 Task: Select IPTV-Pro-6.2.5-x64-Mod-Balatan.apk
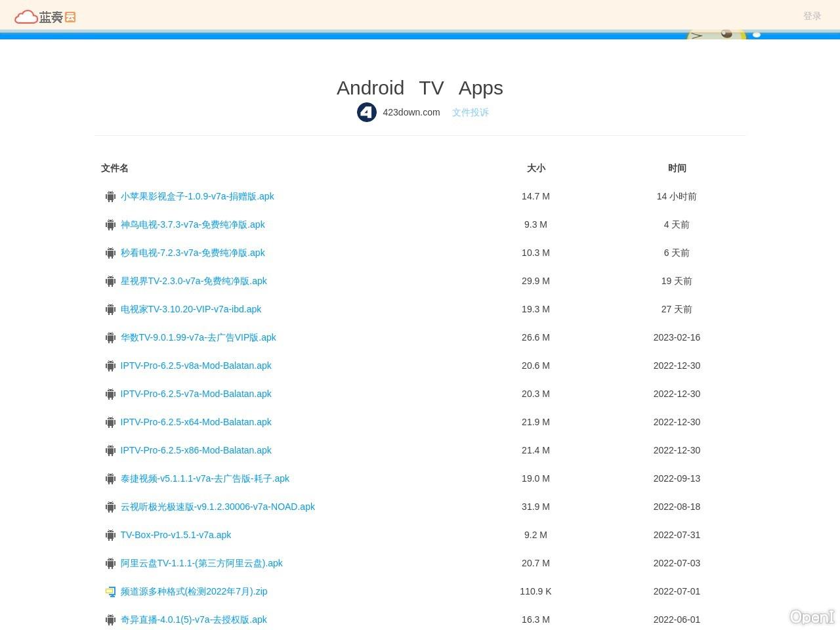196,422
